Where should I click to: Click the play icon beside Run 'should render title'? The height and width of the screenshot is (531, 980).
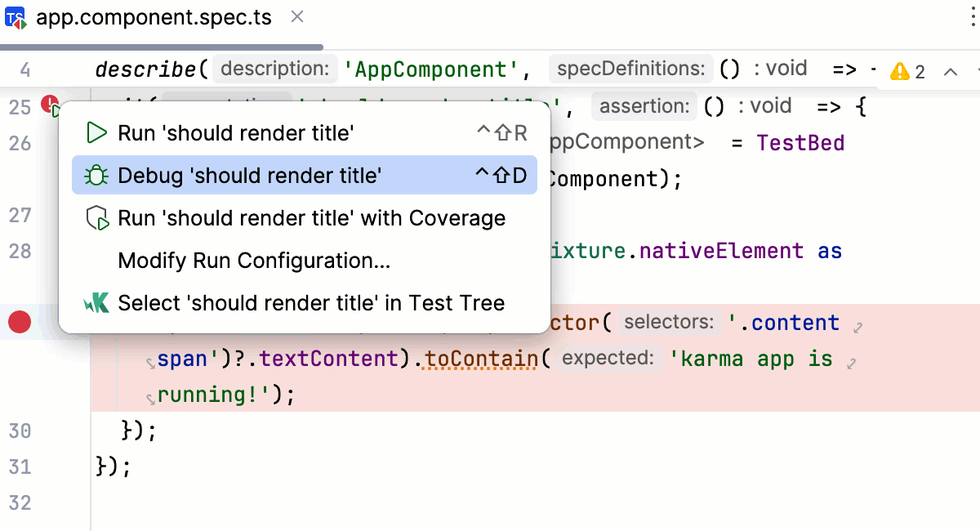[x=97, y=132]
